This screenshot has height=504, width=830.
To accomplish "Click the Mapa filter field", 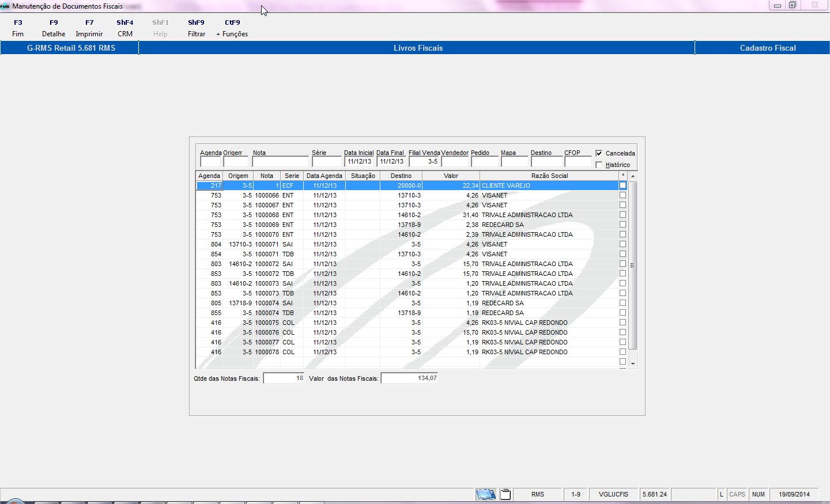I will tap(515, 162).
